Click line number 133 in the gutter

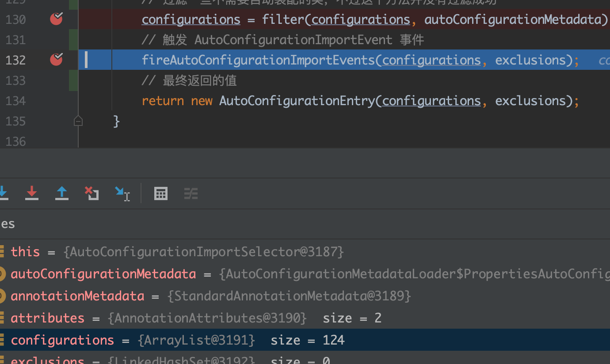[x=15, y=80]
